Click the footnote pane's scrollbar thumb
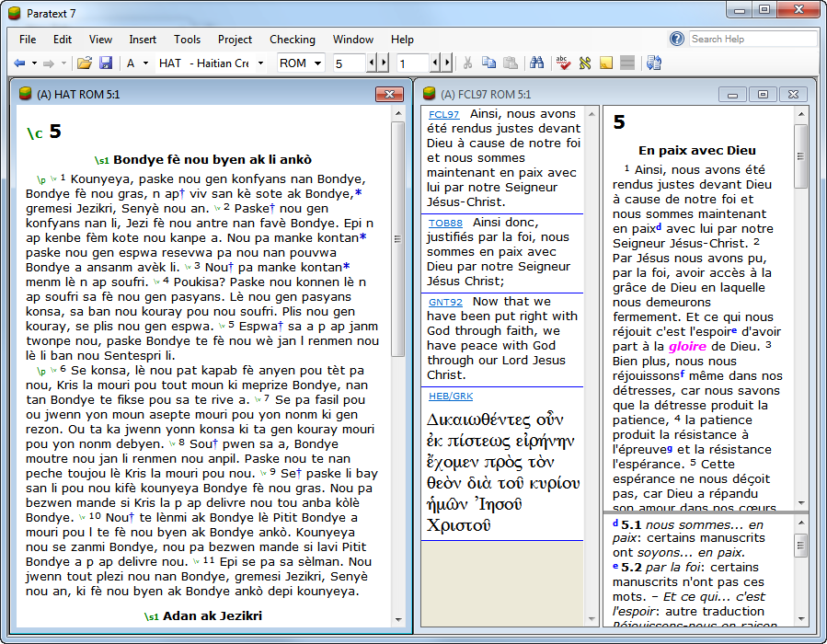This screenshot has width=827, height=644. 800,546
